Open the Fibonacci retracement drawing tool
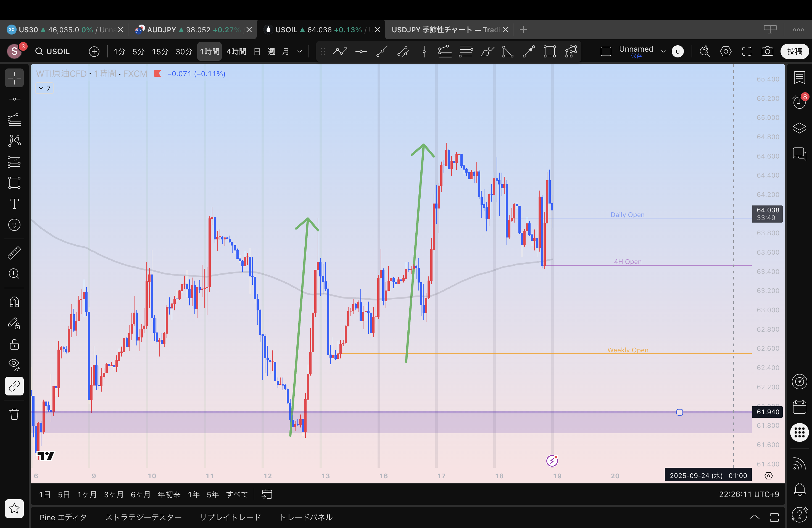The height and width of the screenshot is (528, 812). point(14,120)
